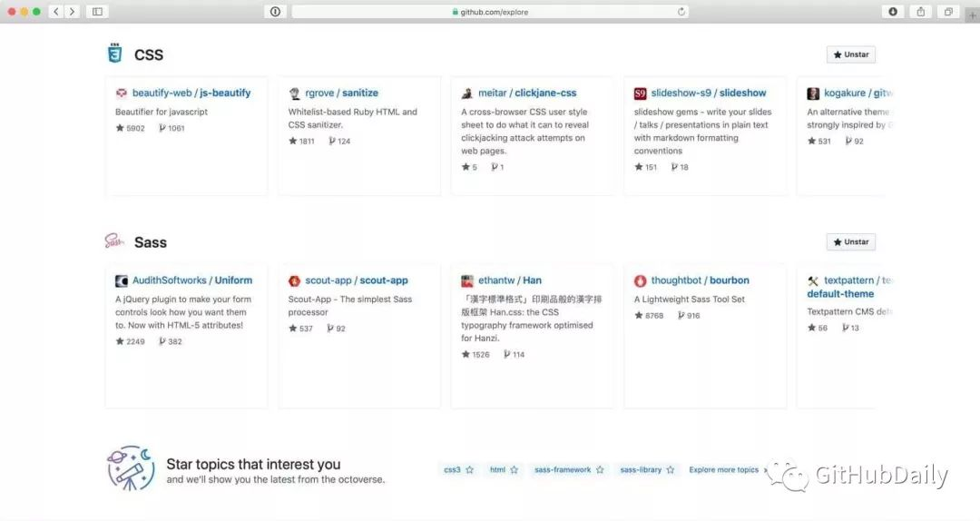
Task: Click the kogakure avatar icon
Action: point(813,93)
